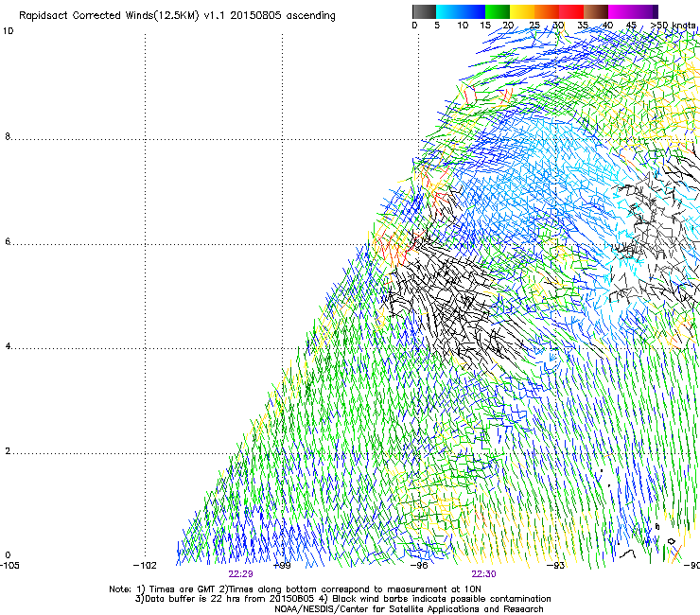700x615 pixels.
Task: Click the latitude axis label '4'
Action: pos(8,346)
